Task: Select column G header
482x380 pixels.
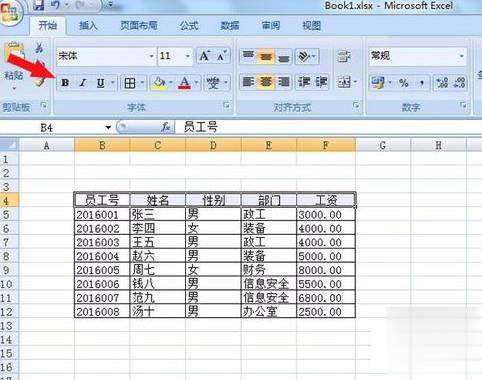Action: click(x=383, y=145)
